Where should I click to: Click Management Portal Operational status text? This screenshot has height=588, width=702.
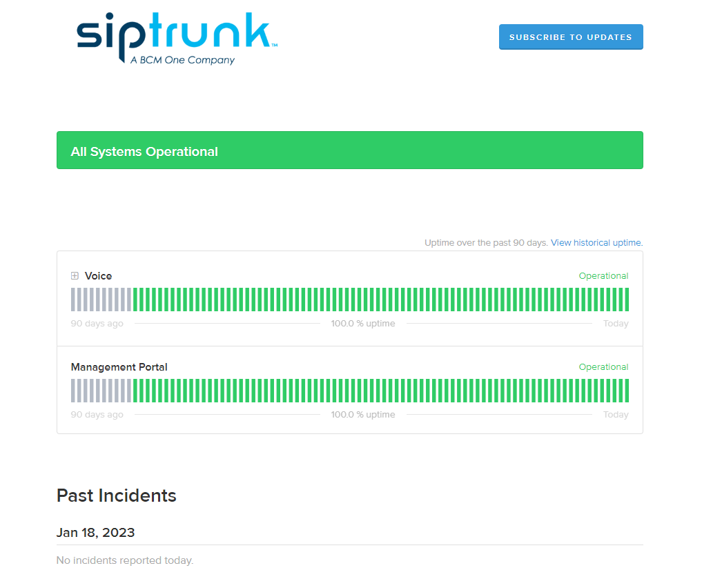point(603,367)
